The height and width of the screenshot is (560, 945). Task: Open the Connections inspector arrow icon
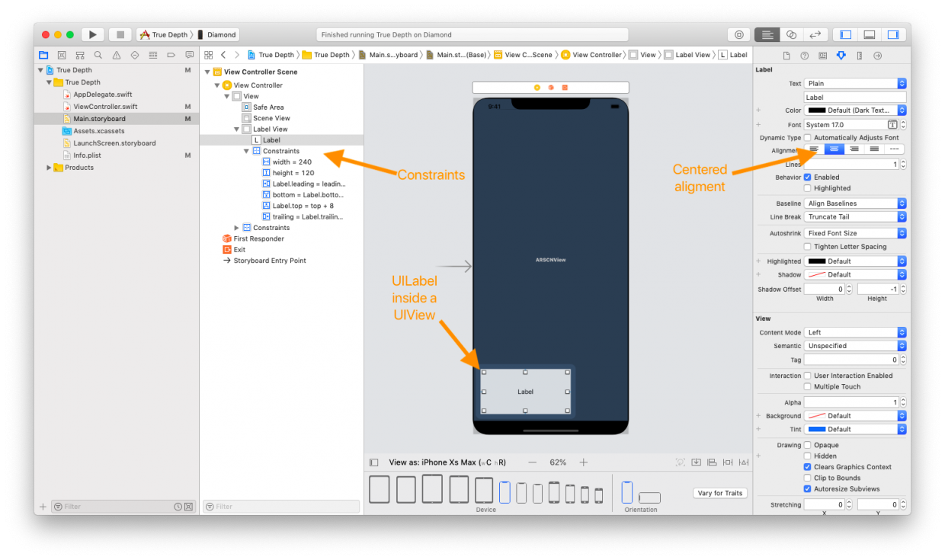tap(878, 55)
